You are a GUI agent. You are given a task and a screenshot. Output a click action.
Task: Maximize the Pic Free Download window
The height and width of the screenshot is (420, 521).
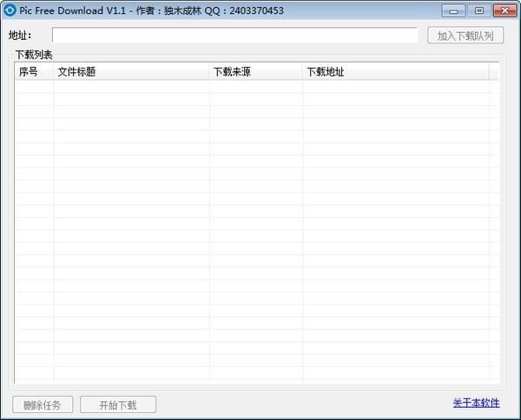tap(479, 11)
